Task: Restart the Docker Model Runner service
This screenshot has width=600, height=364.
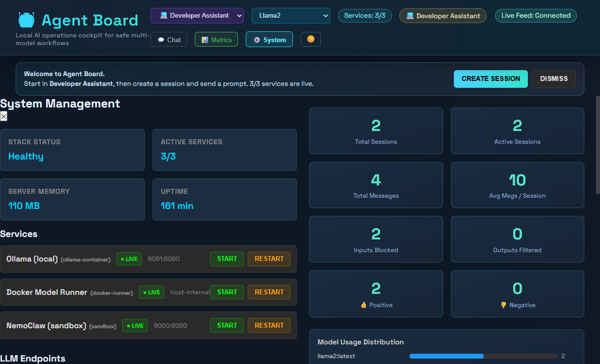Action: (x=269, y=292)
